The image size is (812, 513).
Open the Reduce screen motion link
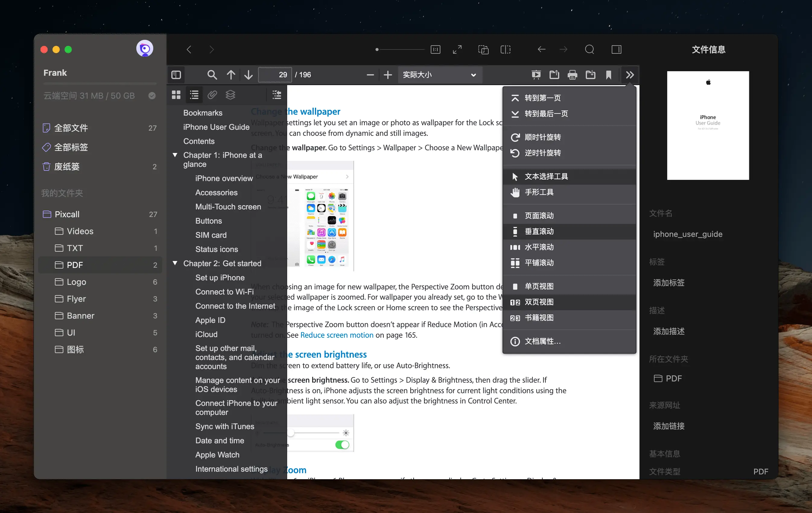point(337,335)
